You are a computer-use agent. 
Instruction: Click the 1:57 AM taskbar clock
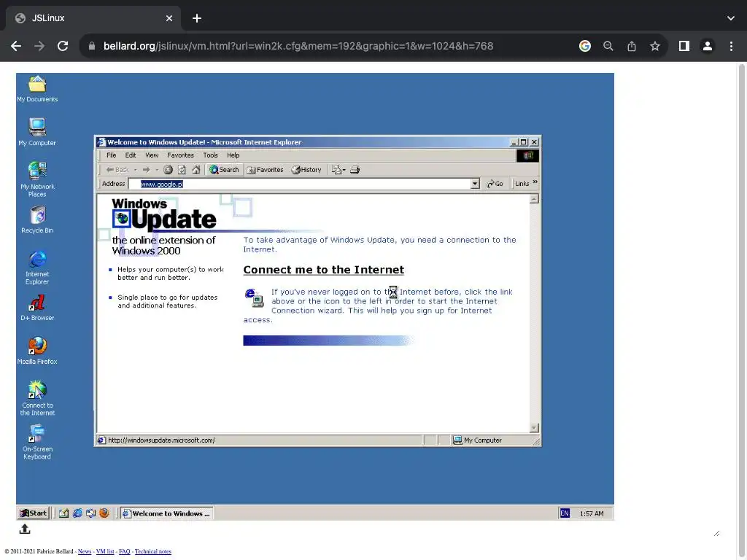[591, 513]
